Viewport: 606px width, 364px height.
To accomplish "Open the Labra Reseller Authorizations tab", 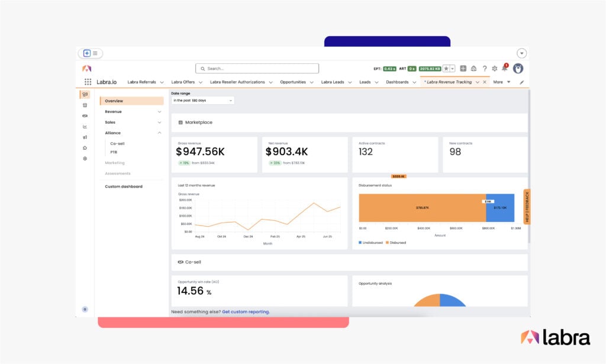I will coord(237,82).
